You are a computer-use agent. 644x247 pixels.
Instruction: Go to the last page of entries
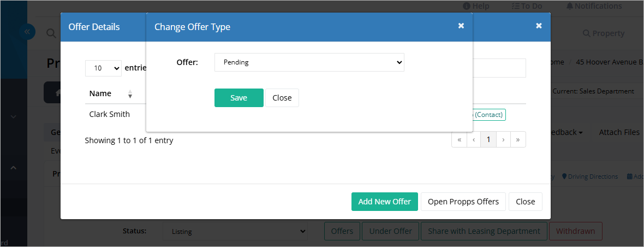[x=518, y=139]
